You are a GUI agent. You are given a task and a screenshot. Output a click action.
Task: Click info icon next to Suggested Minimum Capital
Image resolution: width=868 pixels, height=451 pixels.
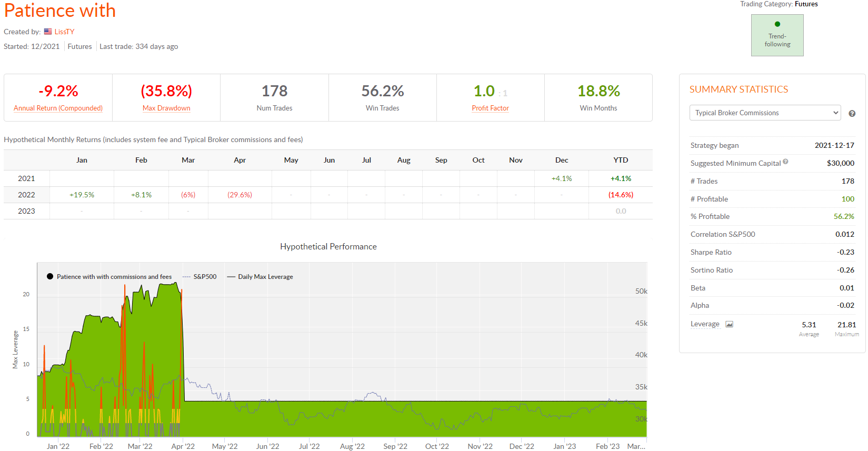(x=785, y=162)
